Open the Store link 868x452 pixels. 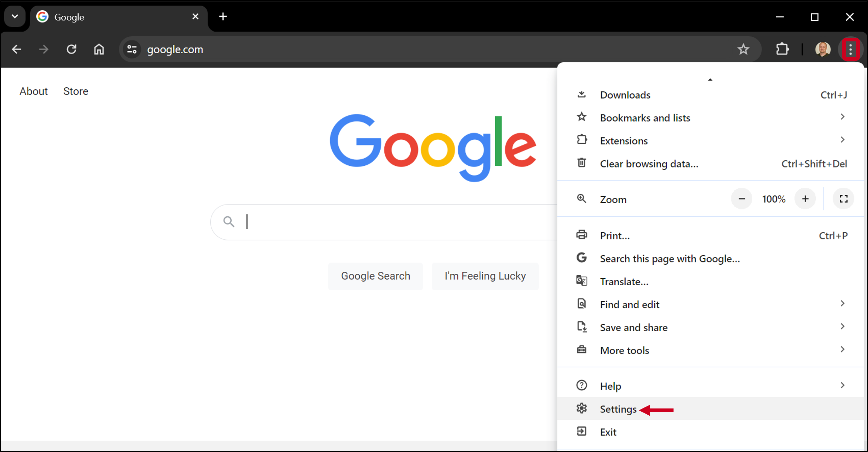75,91
